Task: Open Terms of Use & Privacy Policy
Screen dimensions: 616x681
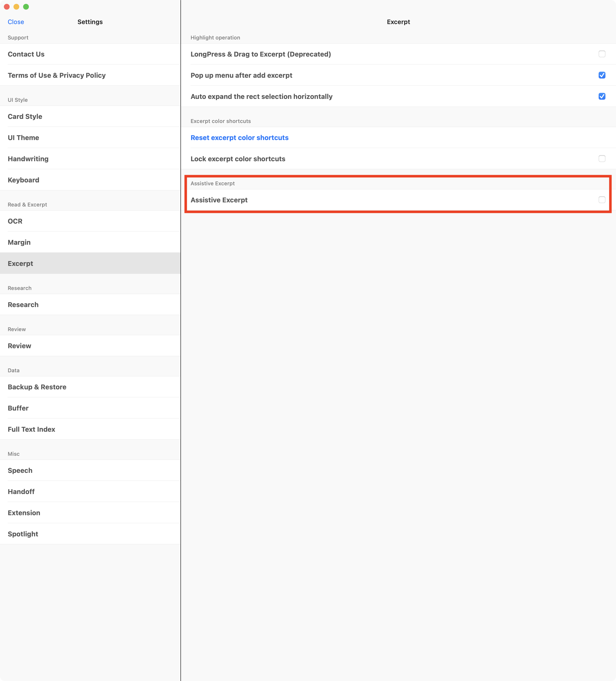Action: [x=56, y=75]
